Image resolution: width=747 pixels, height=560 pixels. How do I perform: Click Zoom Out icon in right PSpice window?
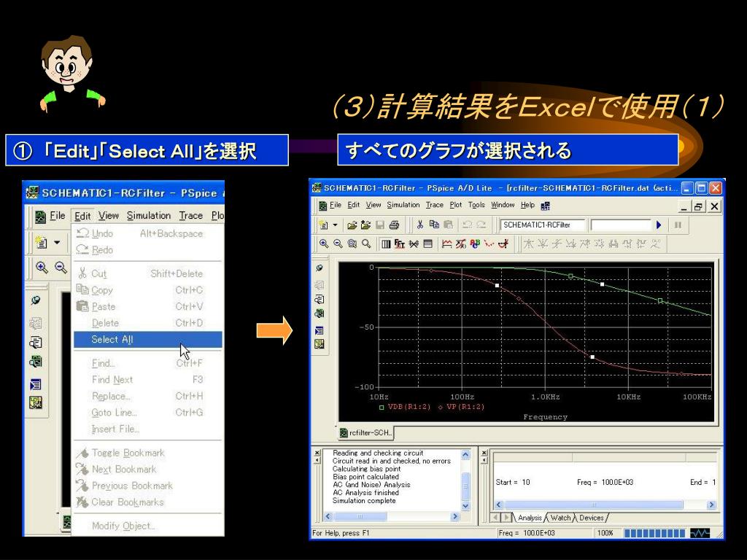tap(338, 244)
